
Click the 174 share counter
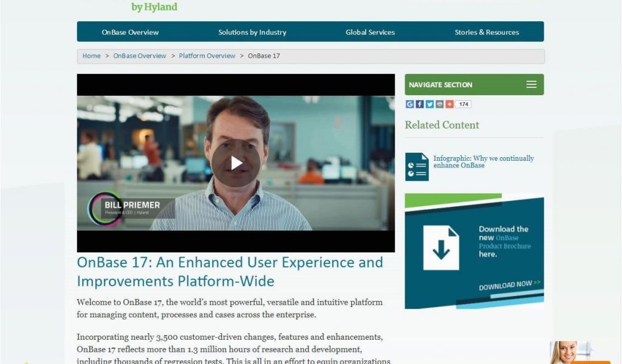click(463, 104)
